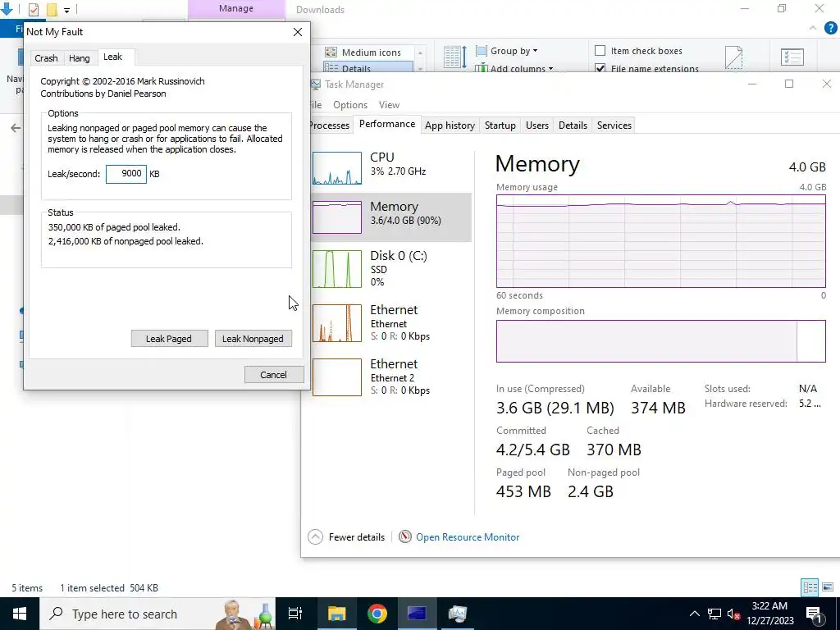Viewport: 840px width, 630px height.
Task: Switch to large icons view in status bar
Action: click(x=828, y=587)
